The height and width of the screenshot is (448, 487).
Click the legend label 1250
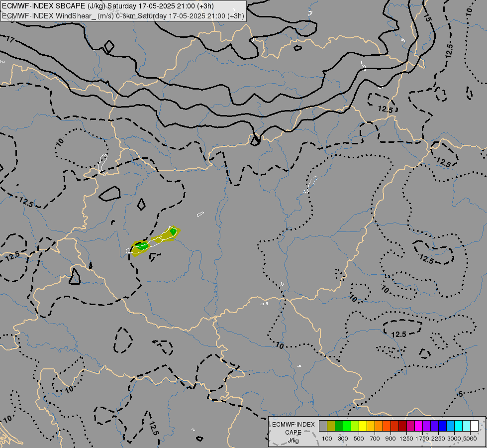click(406, 439)
